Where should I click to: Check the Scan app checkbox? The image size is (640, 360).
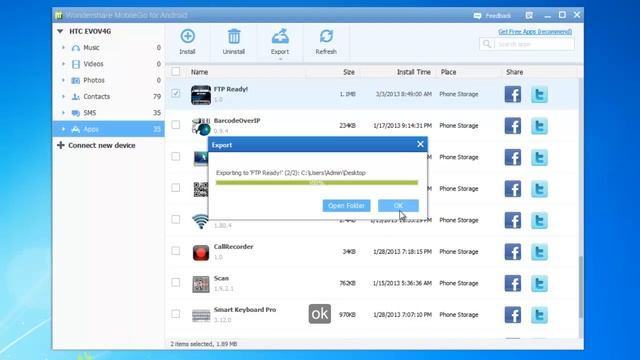click(176, 282)
